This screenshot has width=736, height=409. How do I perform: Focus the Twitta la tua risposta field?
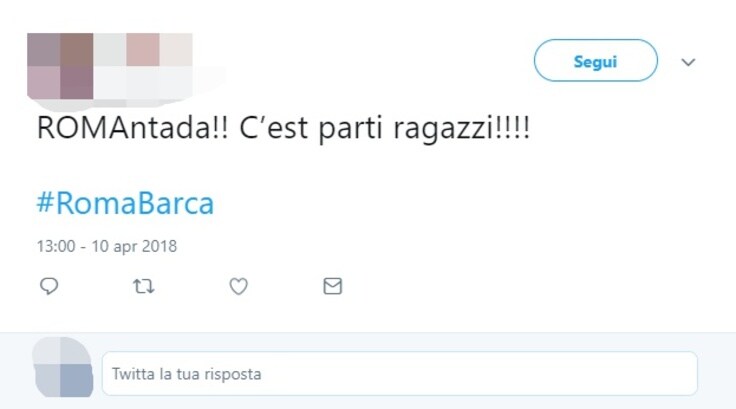400,374
